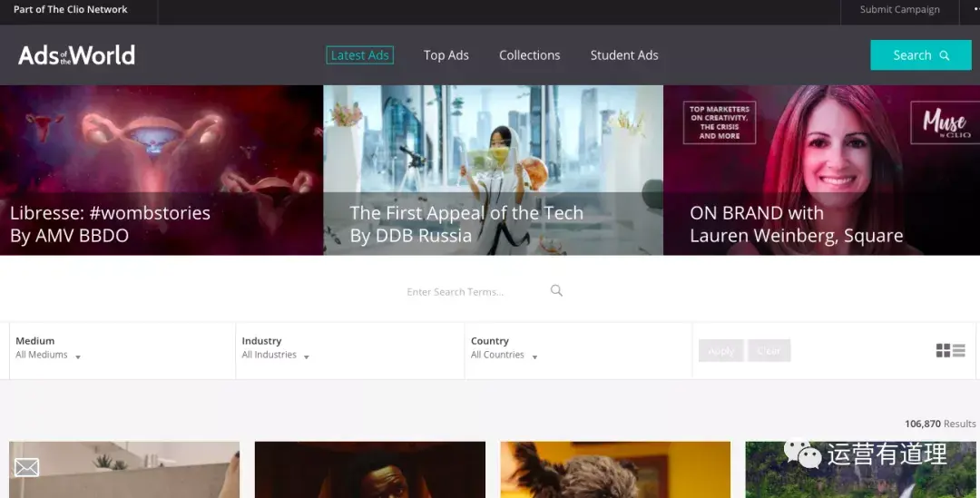The image size is (980, 498).
Task: Go to Top Ads
Action: click(x=446, y=55)
